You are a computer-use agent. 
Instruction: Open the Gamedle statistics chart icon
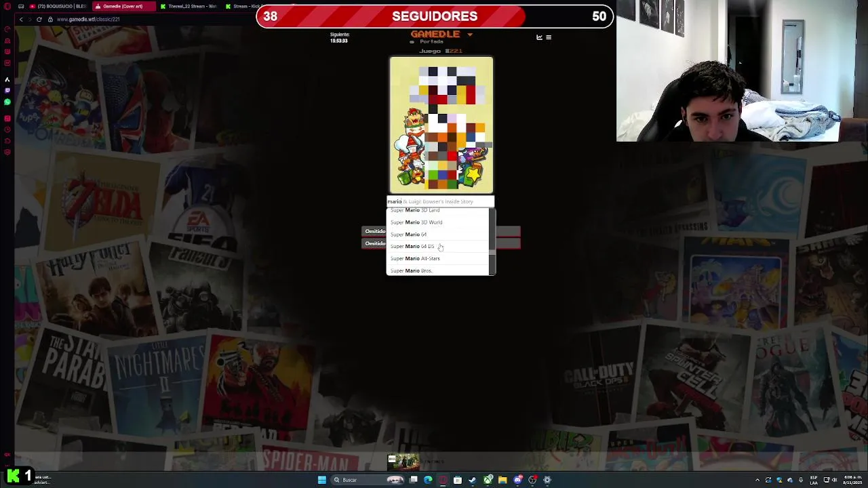539,37
